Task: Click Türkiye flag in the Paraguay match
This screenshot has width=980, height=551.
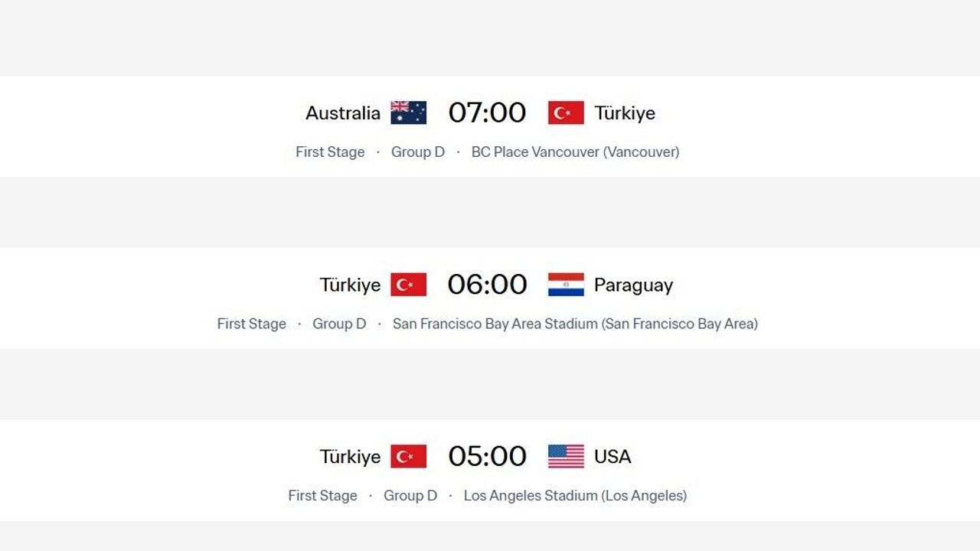Action: 408,285
